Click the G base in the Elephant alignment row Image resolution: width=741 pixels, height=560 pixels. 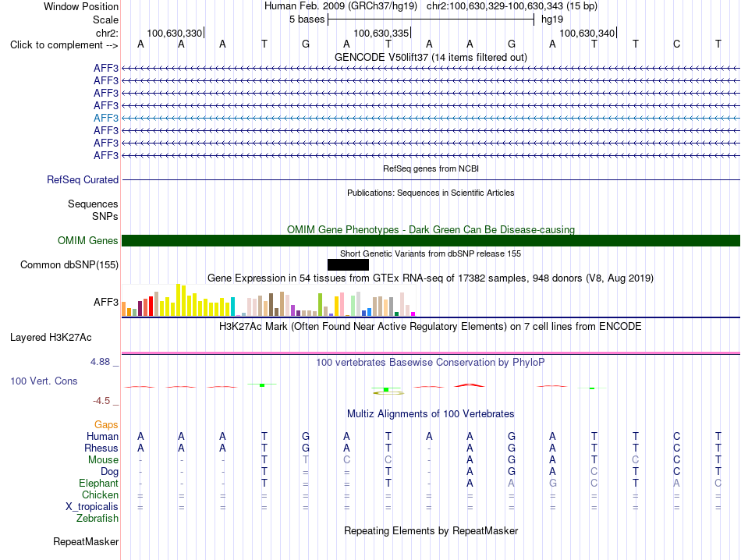(x=553, y=483)
